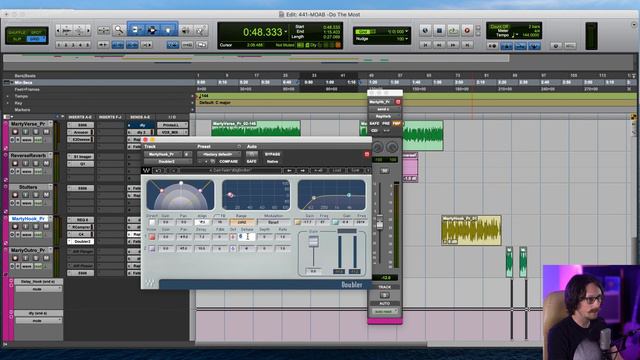Click the transport Play button

coord(453,30)
